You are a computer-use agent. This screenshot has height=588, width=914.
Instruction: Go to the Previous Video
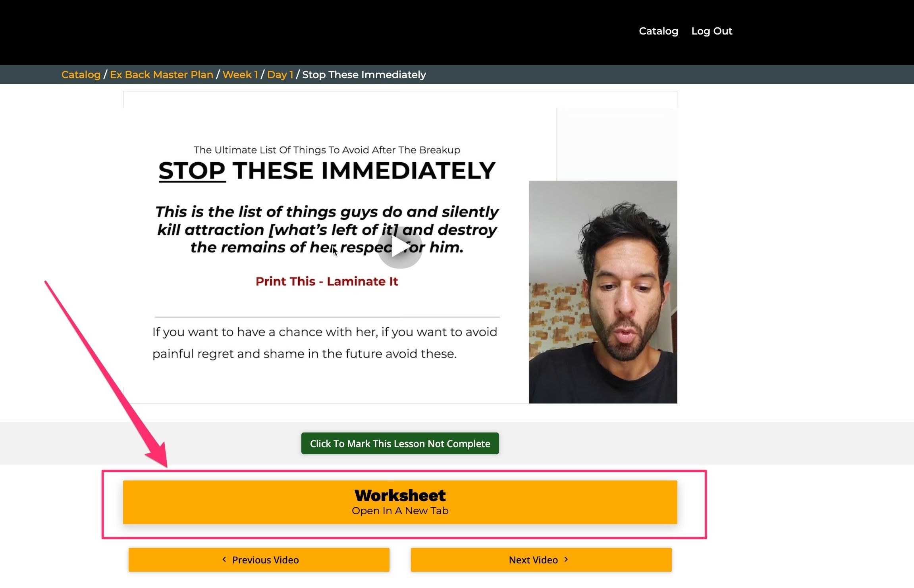(x=259, y=560)
